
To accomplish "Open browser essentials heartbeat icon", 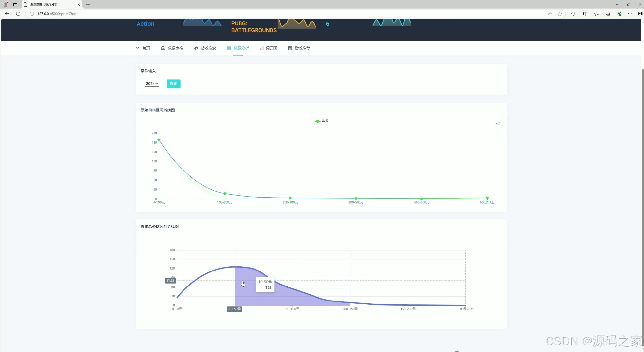I will pyautogui.click(x=619, y=14).
